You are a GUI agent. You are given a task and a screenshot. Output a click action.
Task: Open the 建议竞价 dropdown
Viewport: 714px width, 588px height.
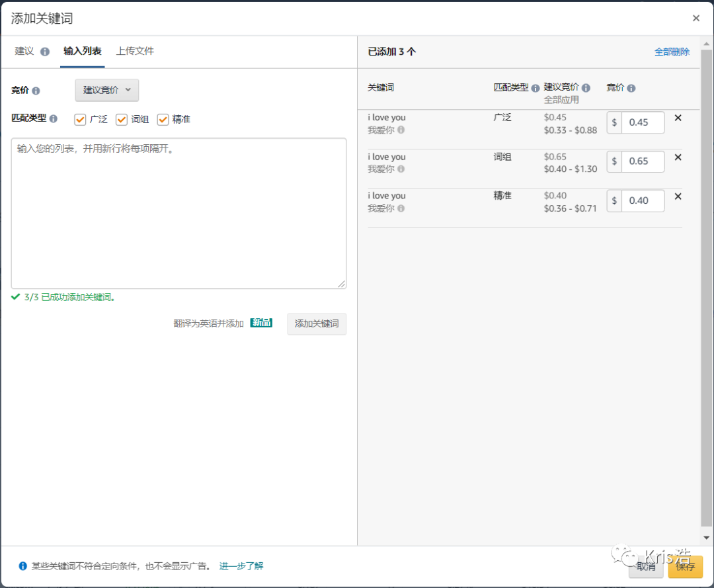(106, 91)
